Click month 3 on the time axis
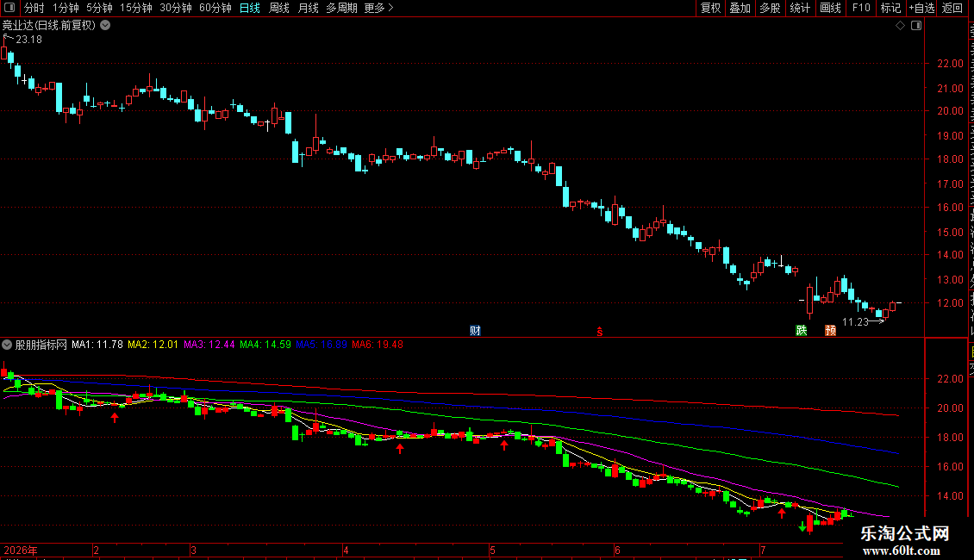The width and height of the screenshot is (974, 560). 194,550
